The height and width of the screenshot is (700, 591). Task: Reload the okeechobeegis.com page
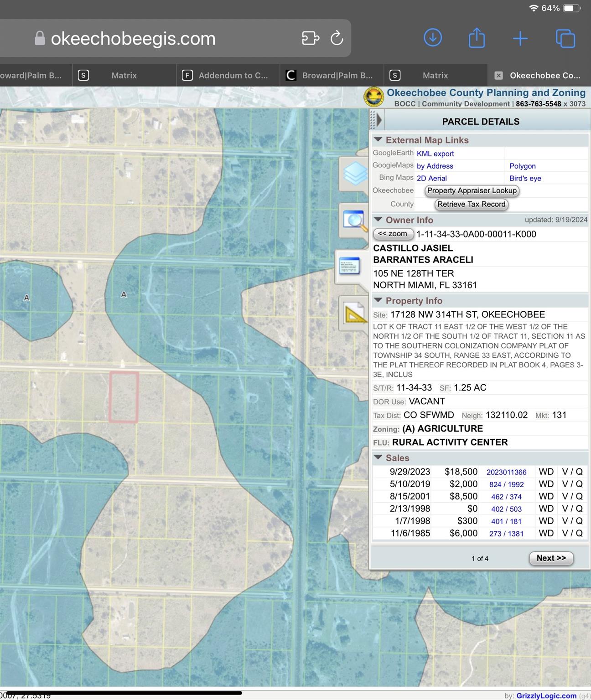pos(337,38)
